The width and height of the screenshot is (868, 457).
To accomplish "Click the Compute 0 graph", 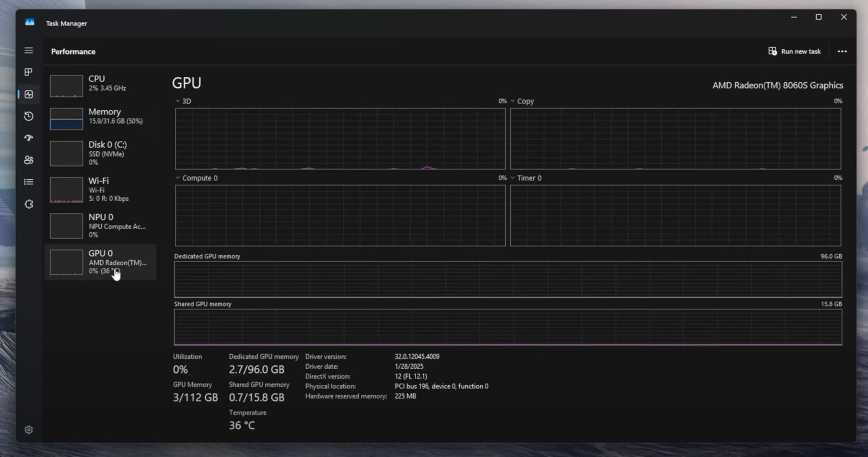I will (340, 215).
